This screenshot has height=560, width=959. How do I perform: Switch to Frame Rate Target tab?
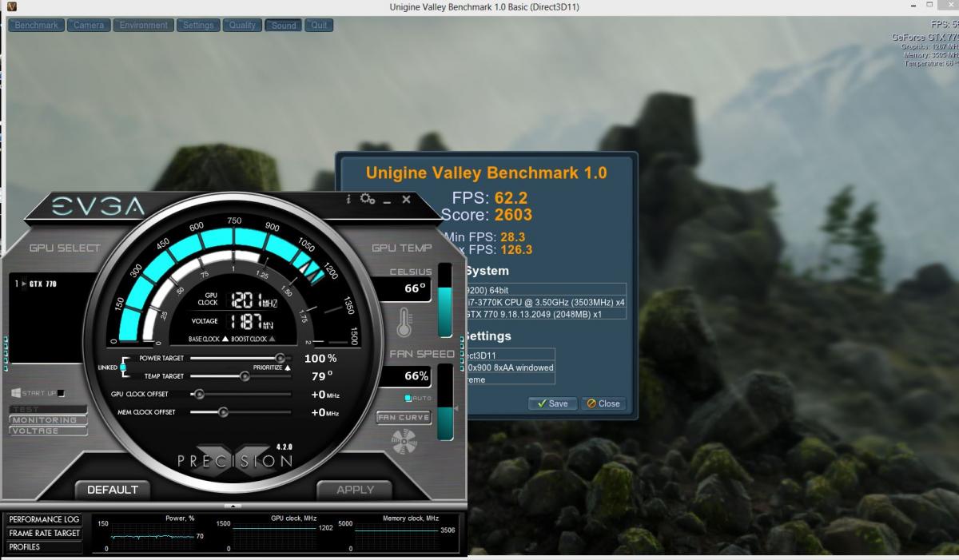tap(44, 533)
